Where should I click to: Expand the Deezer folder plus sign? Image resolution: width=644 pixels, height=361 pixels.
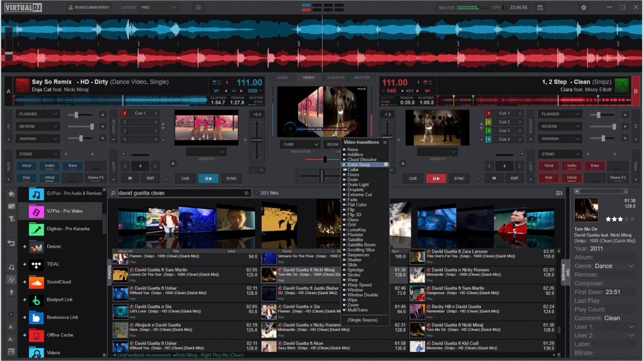(25, 247)
